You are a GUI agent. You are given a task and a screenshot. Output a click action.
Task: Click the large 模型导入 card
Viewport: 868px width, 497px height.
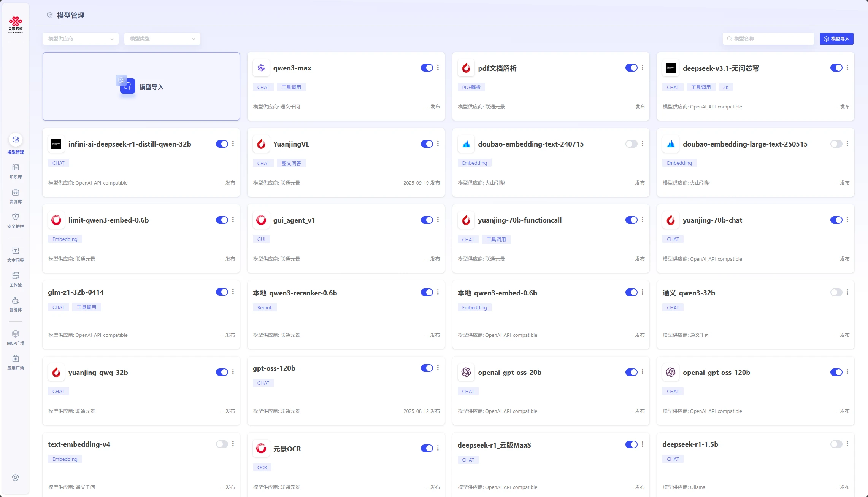[141, 86]
